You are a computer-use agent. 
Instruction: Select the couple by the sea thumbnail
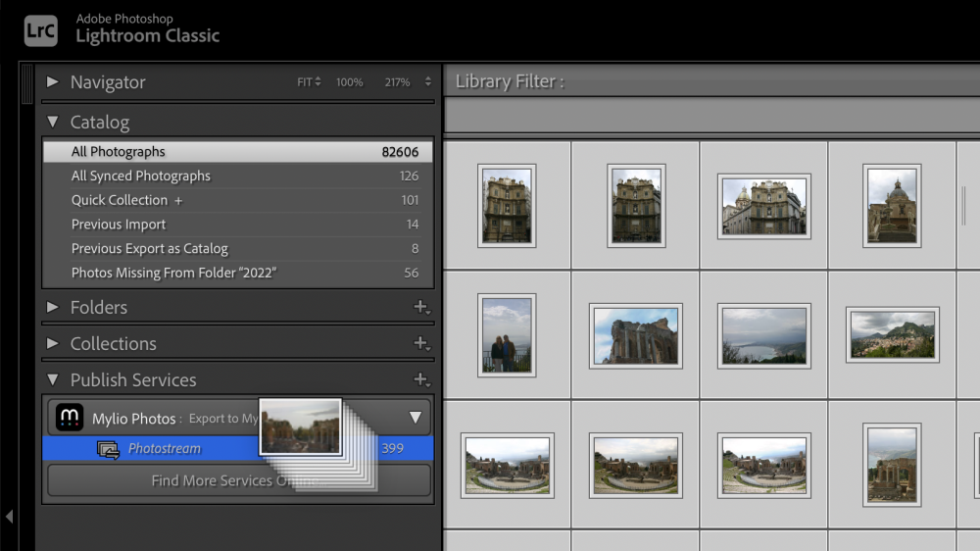[507, 335]
